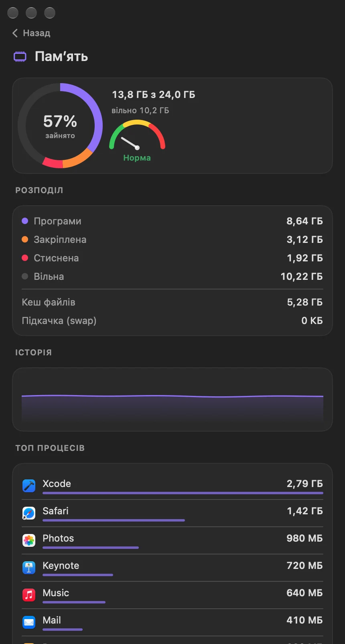Click the 57% зайнято ring chart
This screenshot has height=644, width=345.
[60, 126]
